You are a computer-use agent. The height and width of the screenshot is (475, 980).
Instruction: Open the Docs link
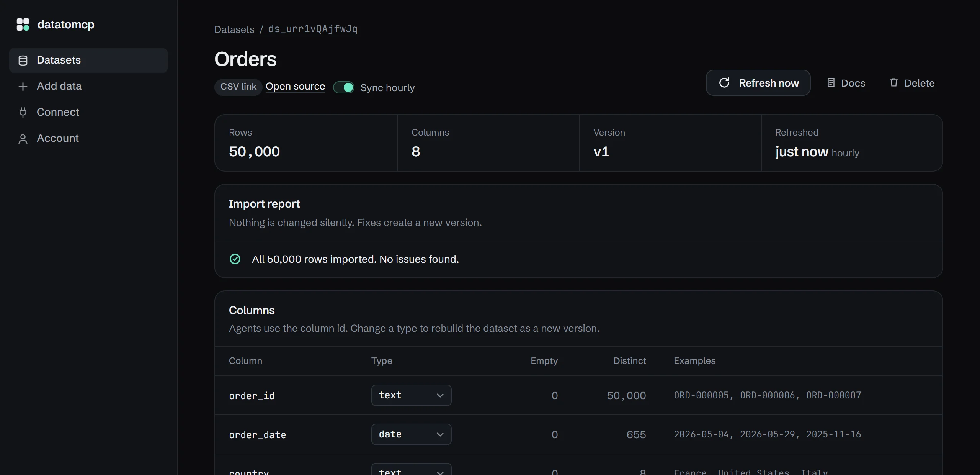(846, 83)
